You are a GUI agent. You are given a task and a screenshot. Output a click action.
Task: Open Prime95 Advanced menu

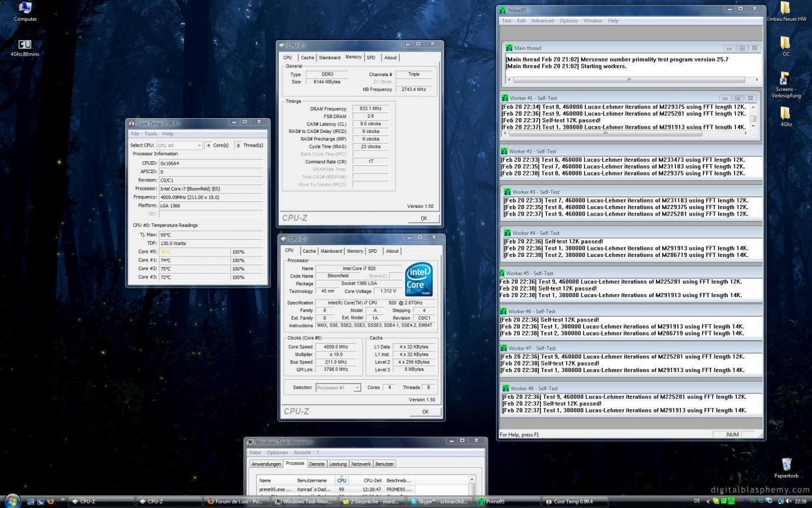(x=543, y=21)
